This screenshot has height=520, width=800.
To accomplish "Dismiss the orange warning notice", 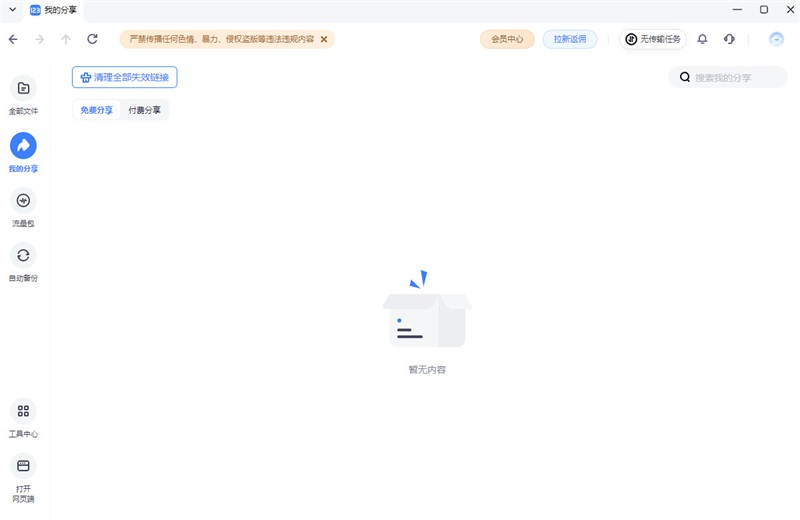I will point(324,39).
